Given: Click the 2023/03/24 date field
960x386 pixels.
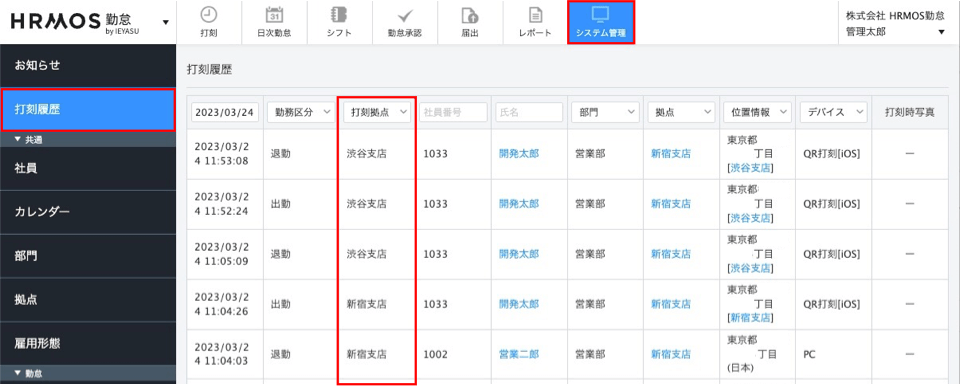Looking at the screenshot, I should click(x=225, y=112).
